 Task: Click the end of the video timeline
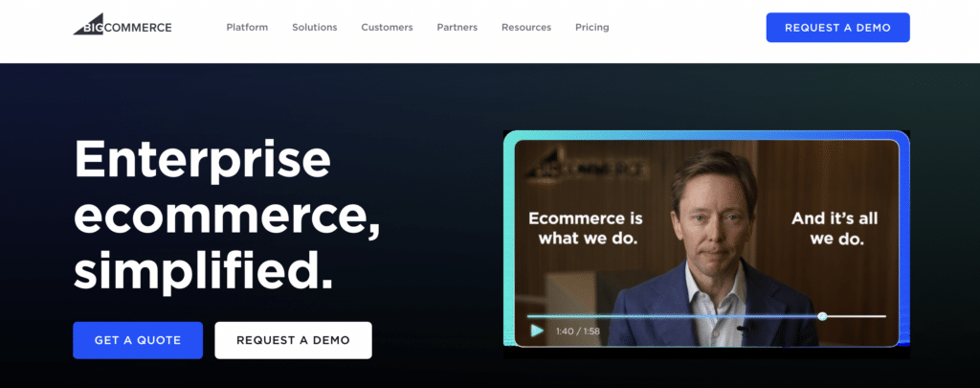882,316
